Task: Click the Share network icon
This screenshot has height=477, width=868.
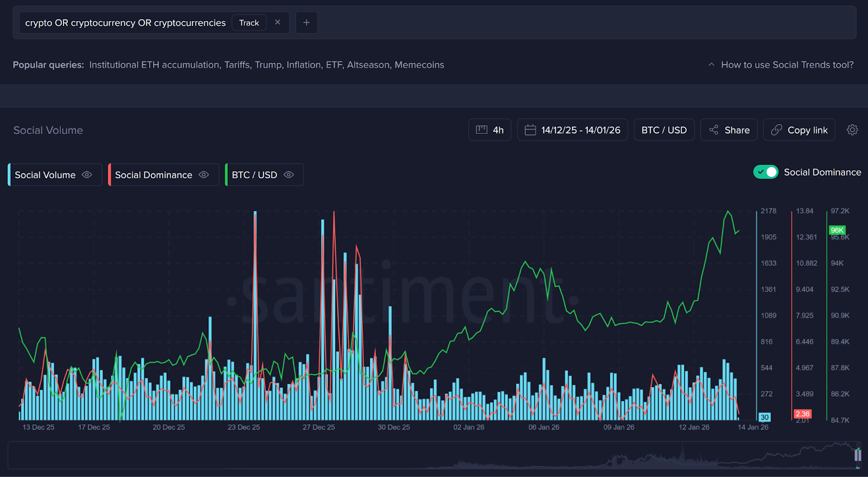Action: [x=713, y=130]
